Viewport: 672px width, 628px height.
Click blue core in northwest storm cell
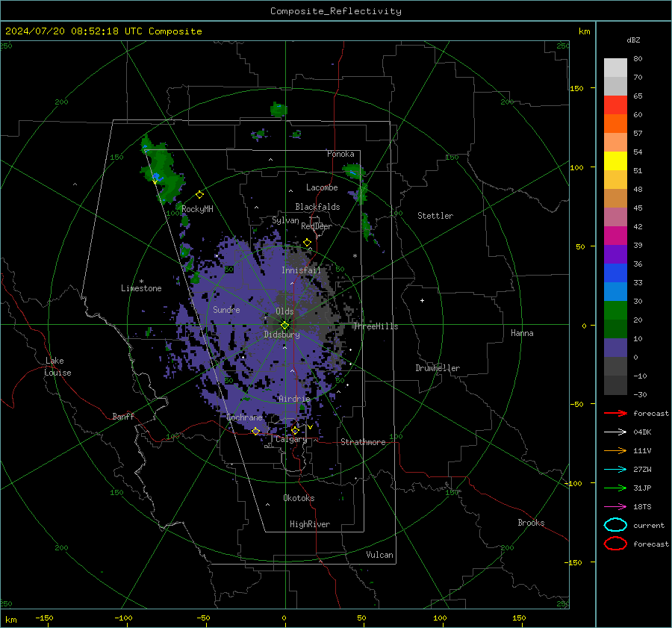click(x=156, y=176)
